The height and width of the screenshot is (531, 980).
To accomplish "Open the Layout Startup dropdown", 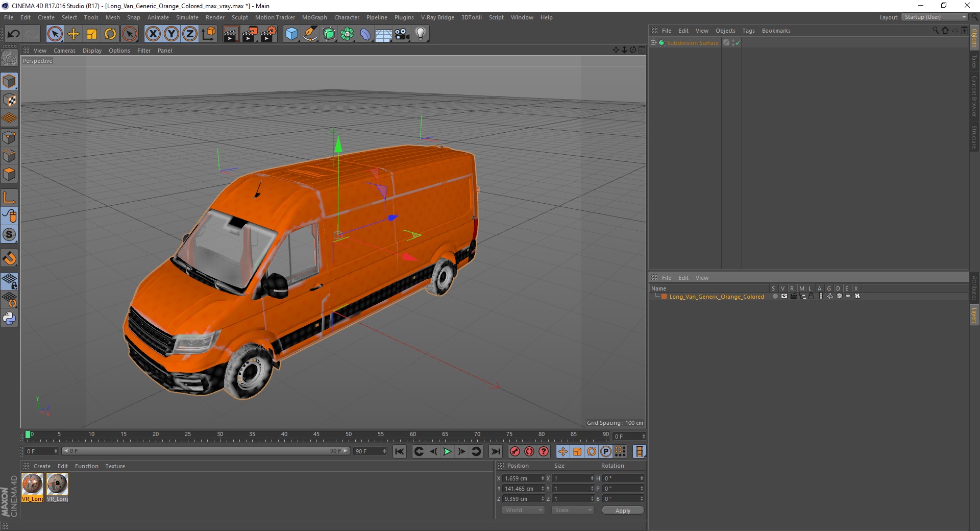I will coord(935,17).
